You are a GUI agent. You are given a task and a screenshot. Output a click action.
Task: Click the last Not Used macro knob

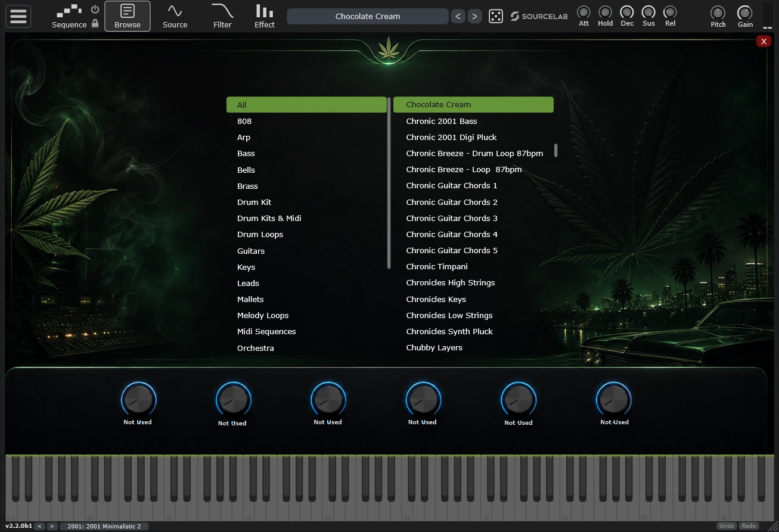coord(614,399)
